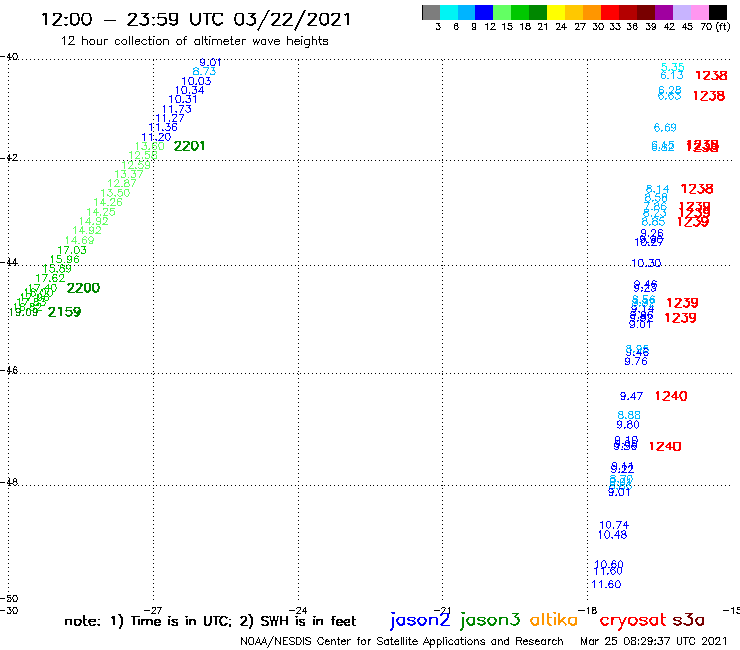The height and width of the screenshot is (650, 740).
Task: Click the orange legend swatch
Action: point(592,12)
